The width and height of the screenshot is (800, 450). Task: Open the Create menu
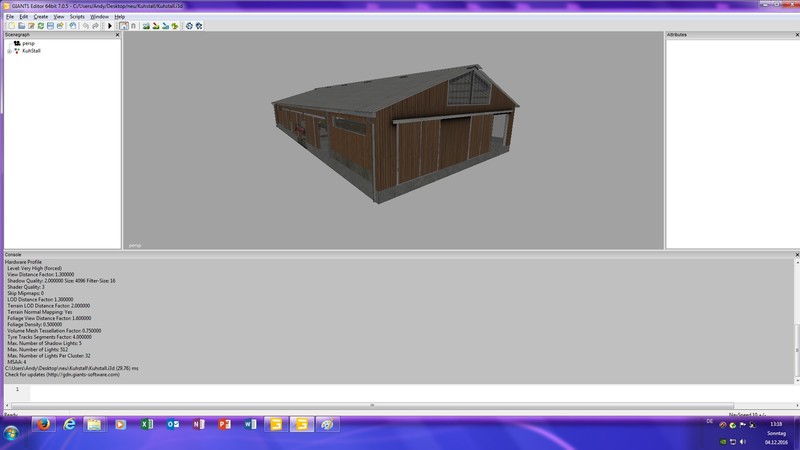[x=40, y=17]
